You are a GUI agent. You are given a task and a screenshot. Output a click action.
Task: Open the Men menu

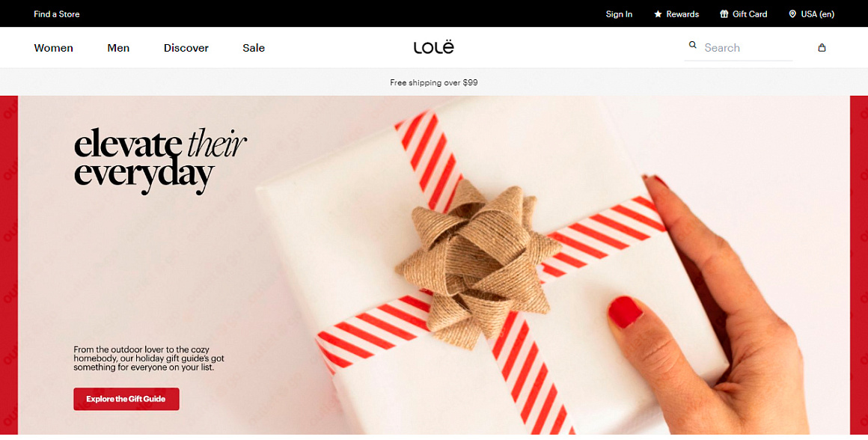coord(118,48)
